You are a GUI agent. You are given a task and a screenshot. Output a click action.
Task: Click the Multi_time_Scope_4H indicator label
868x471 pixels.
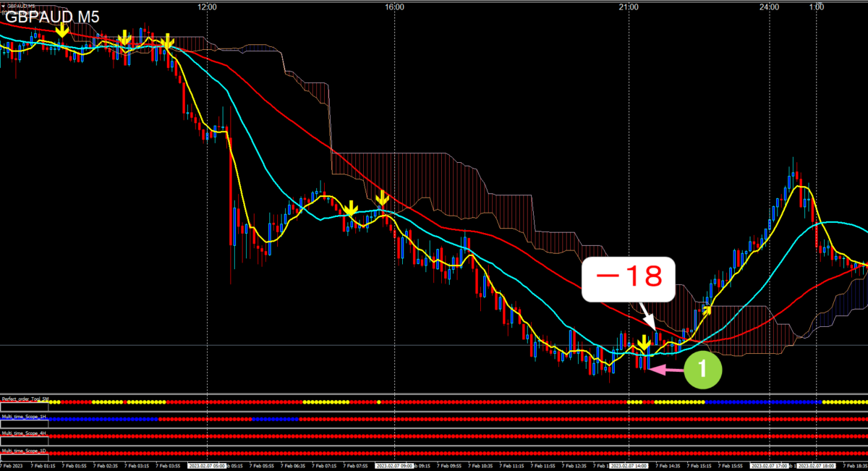[x=25, y=433]
